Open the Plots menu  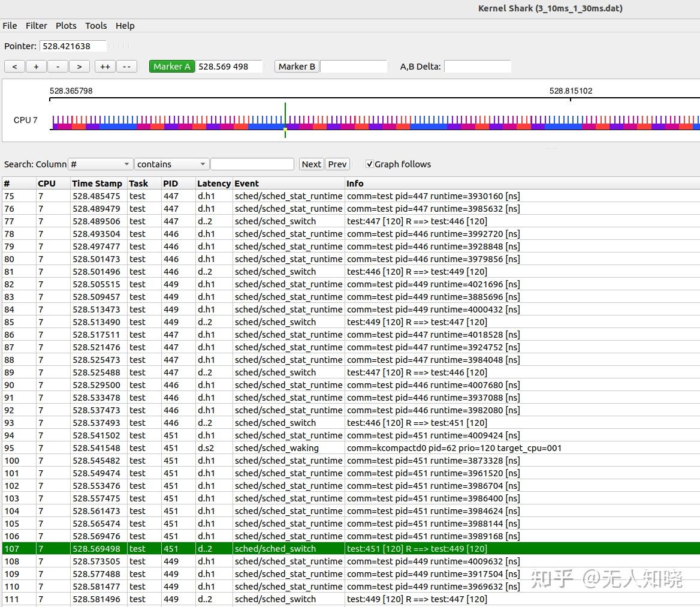pos(66,26)
